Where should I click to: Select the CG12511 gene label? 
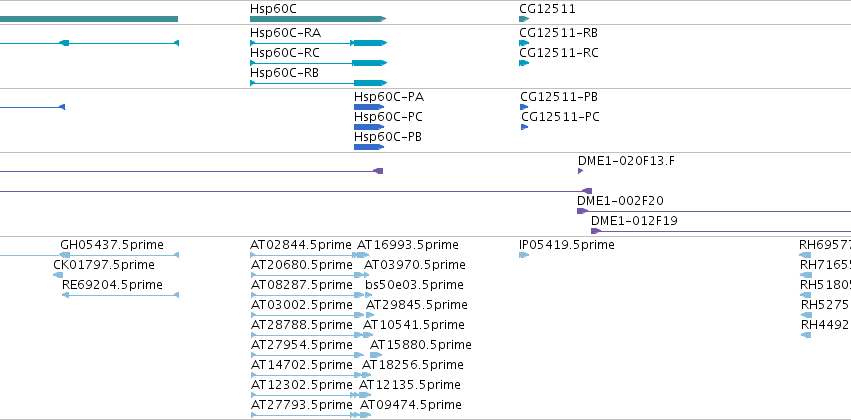[547, 9]
